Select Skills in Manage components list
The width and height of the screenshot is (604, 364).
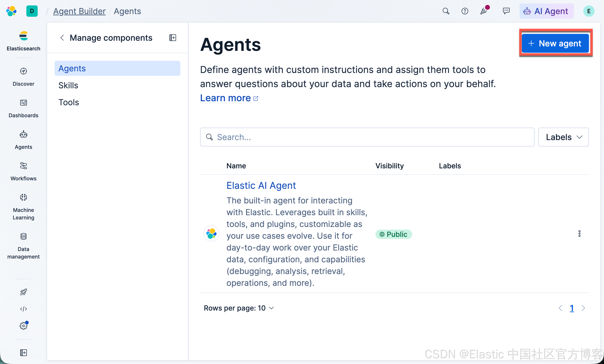pyautogui.click(x=117, y=85)
